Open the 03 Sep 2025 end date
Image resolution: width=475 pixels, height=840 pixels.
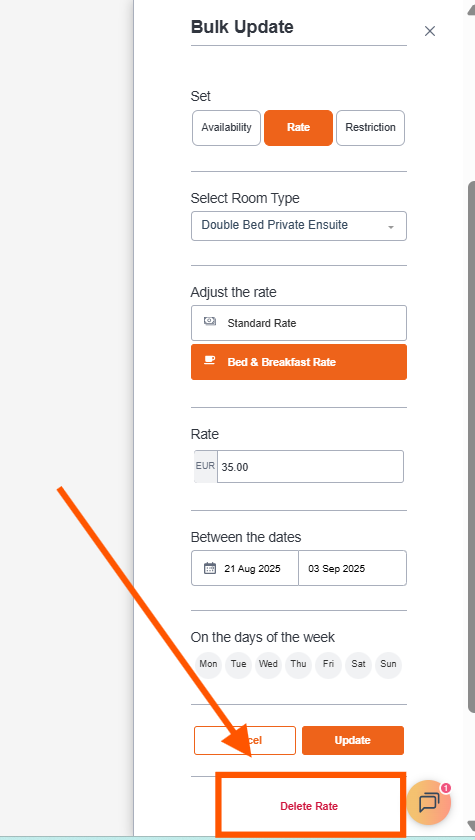[x=352, y=568]
